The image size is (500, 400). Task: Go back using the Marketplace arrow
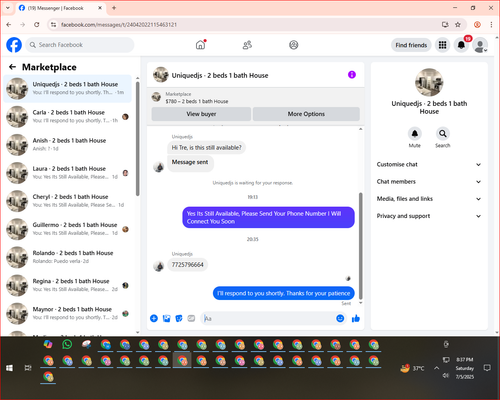[x=12, y=67]
